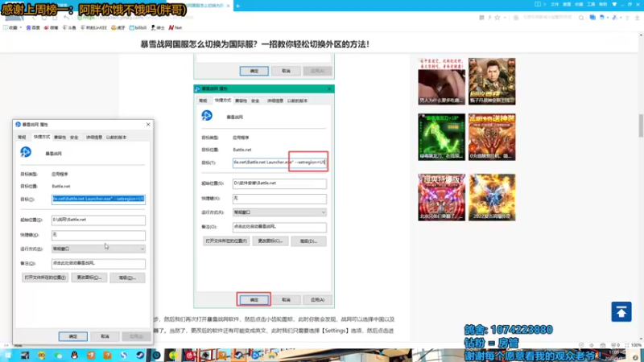Viewport: 644px width, 362px height.
Task: Open the 工具 menu in browser
Action: 591,4
